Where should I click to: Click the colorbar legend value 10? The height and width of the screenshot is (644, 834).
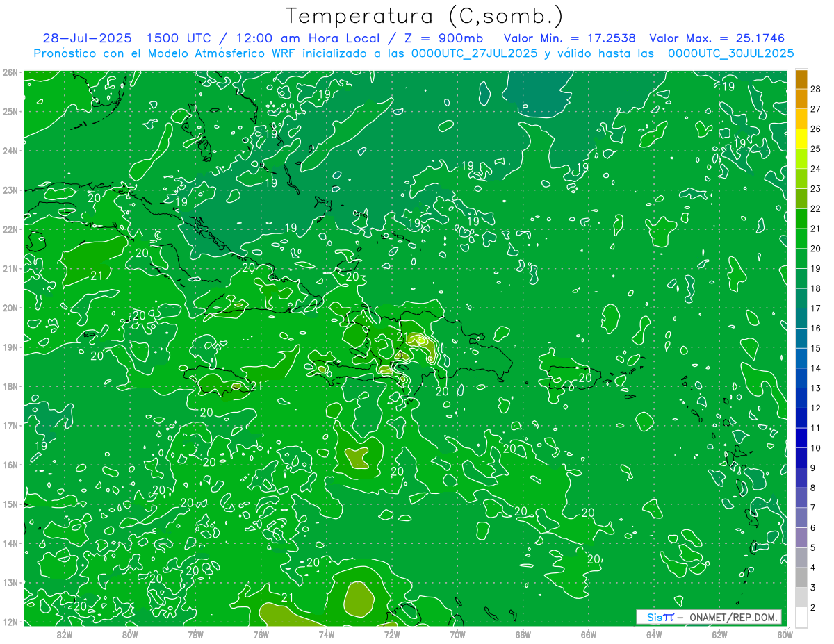816,448
